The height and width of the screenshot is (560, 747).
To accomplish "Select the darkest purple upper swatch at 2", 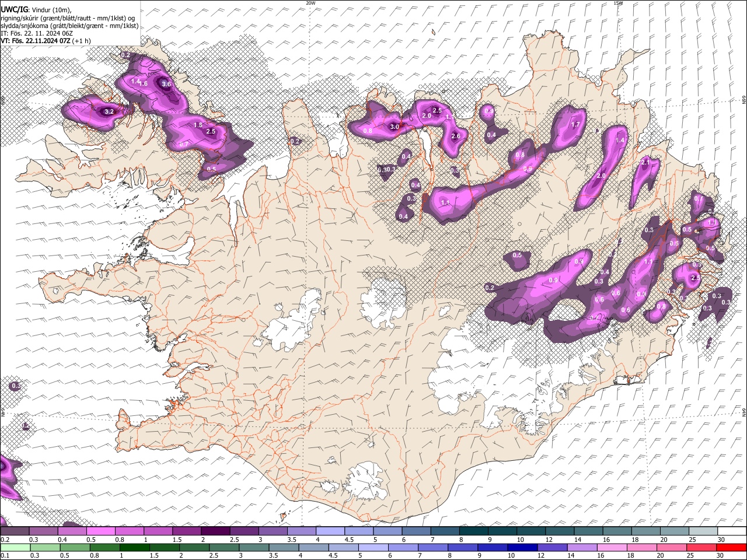I will [215, 531].
